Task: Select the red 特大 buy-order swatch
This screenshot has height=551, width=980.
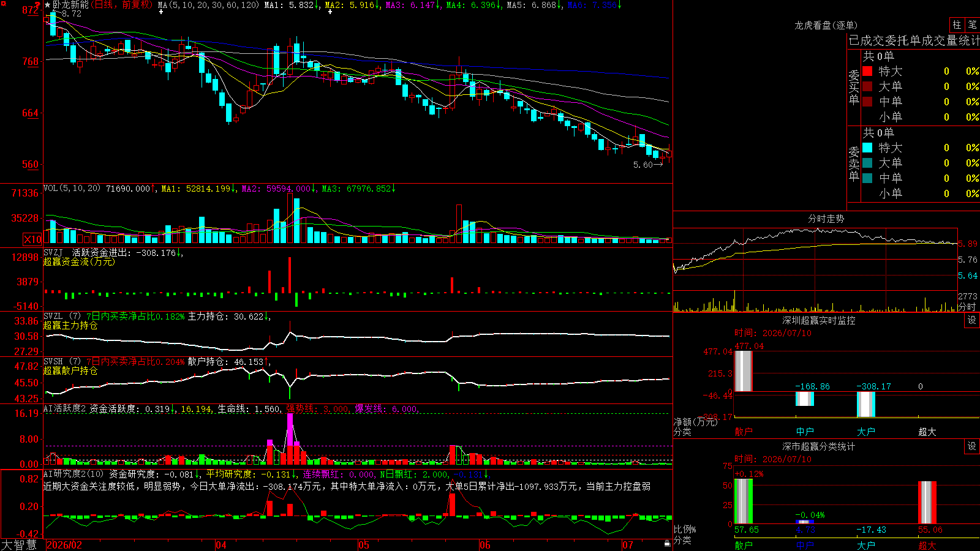Action: [867, 71]
